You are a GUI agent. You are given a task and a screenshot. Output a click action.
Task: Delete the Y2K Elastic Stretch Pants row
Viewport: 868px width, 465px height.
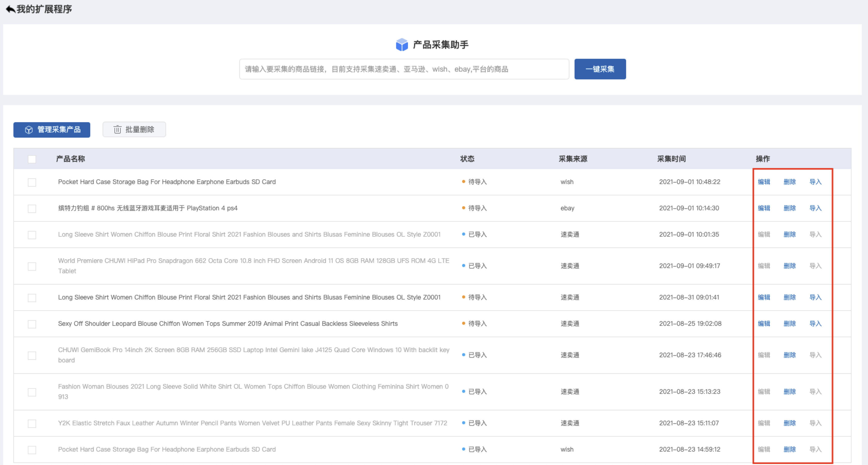click(x=790, y=423)
